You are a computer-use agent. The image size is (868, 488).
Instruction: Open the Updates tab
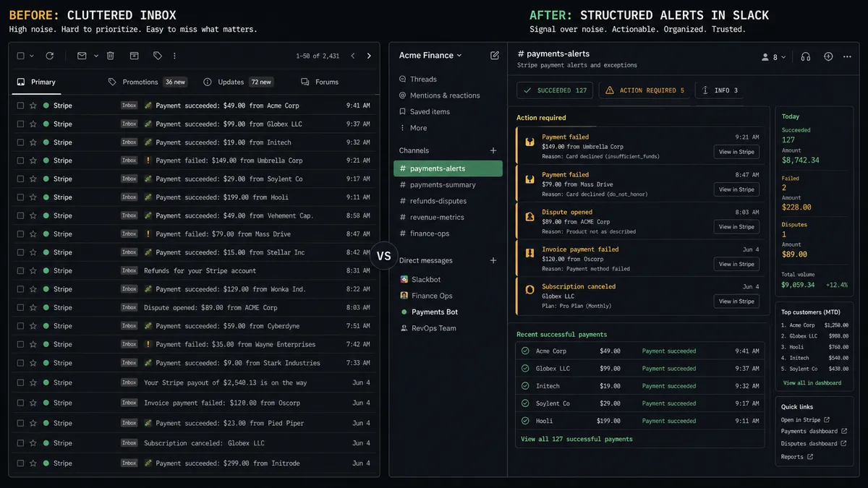pos(238,82)
